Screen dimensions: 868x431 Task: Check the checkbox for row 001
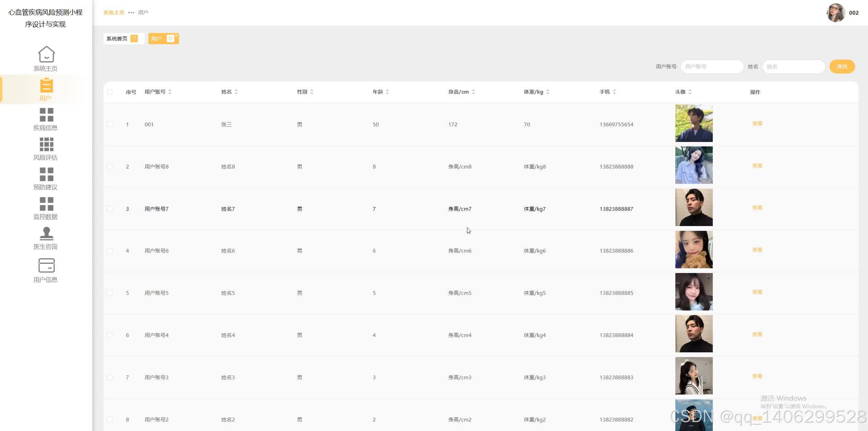point(110,124)
